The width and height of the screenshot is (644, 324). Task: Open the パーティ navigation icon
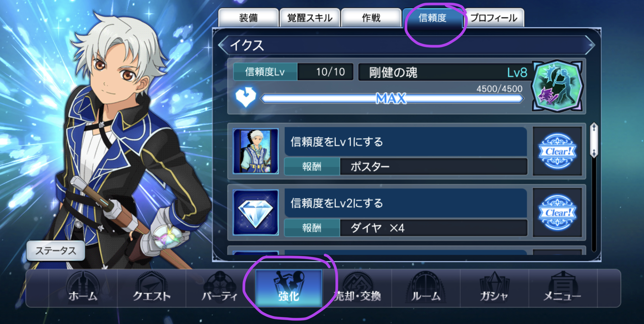(x=220, y=288)
